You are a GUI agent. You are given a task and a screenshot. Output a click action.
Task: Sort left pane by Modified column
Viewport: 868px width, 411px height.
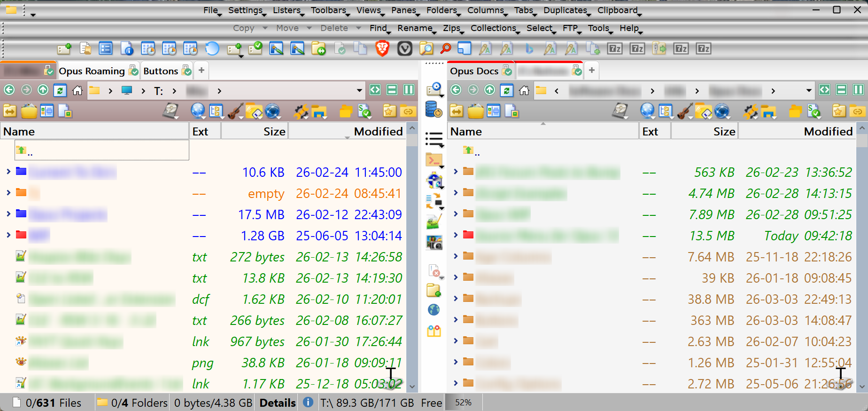pyautogui.click(x=378, y=132)
